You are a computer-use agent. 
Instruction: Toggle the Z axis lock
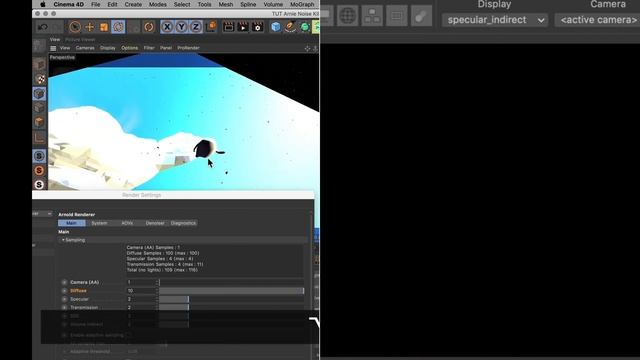[196, 27]
